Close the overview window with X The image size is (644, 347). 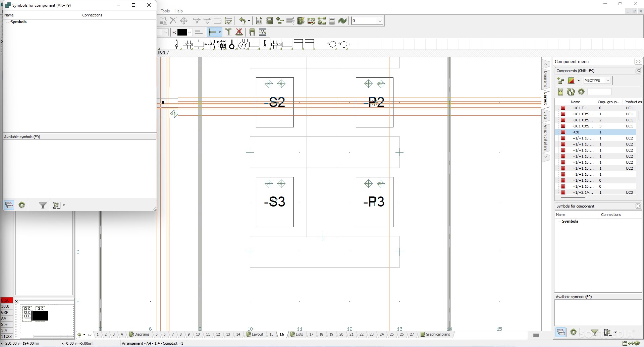(x=16, y=301)
